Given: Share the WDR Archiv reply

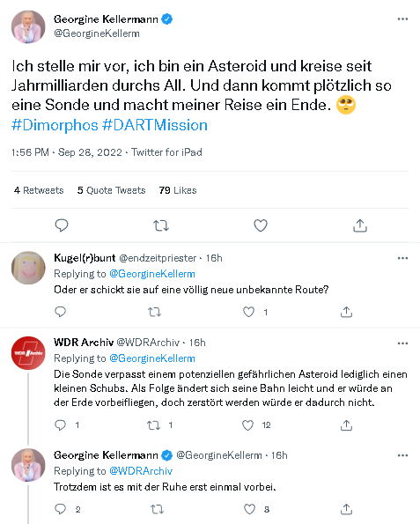Looking at the screenshot, I should (346, 425).
